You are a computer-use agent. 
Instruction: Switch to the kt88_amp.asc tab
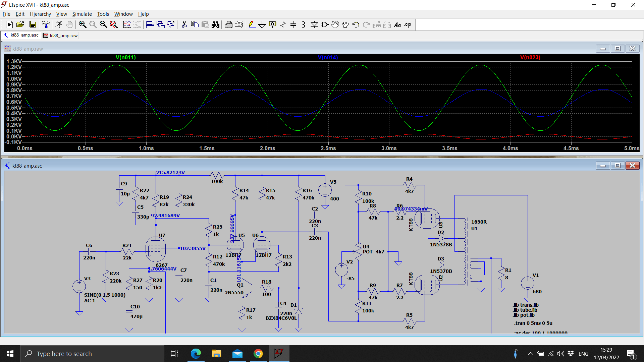pyautogui.click(x=21, y=35)
